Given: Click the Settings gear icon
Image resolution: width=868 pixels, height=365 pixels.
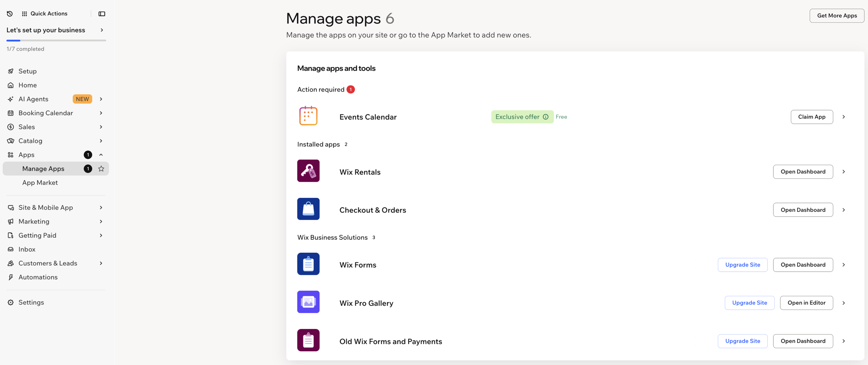Looking at the screenshot, I should [11, 303].
